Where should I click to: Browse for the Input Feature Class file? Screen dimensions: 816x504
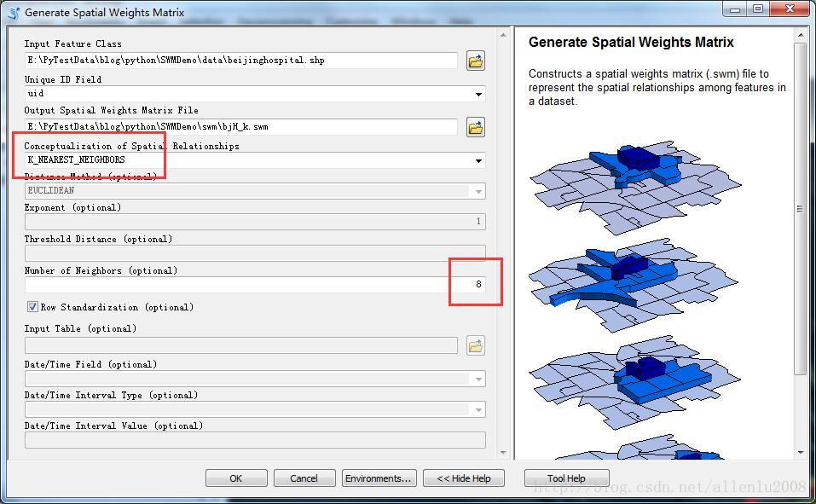(x=475, y=61)
